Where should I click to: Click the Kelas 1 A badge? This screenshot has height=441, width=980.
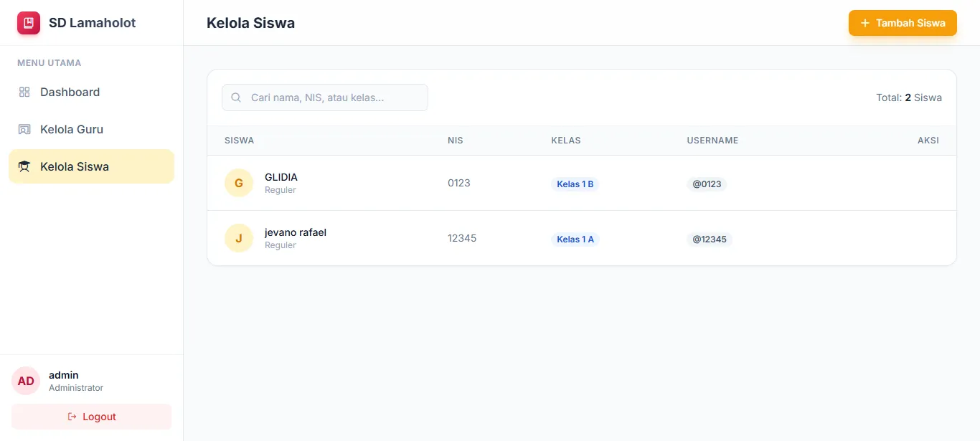pyautogui.click(x=575, y=240)
